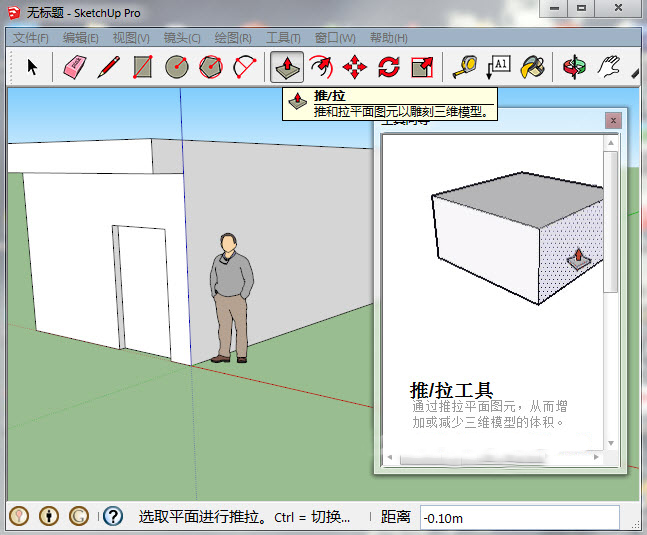
Task: Choose the Move tool with red arrows
Action: tap(354, 67)
